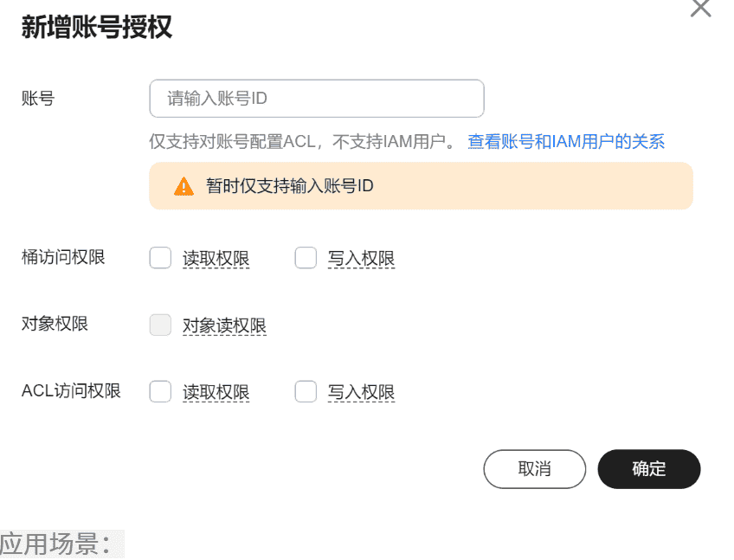Click the dashed 写入权限 label under ACL访问权限
Viewport: 734px width, 560px height.
tap(362, 392)
